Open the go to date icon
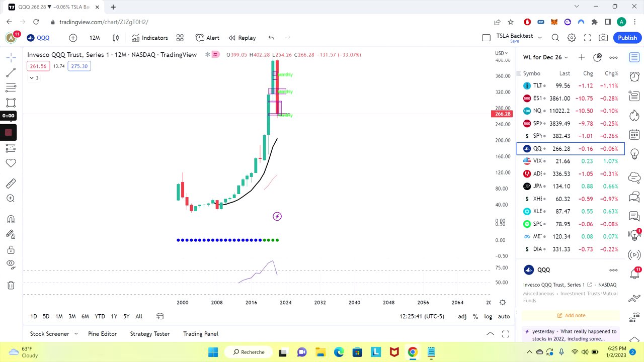644x362 pixels. (160, 316)
